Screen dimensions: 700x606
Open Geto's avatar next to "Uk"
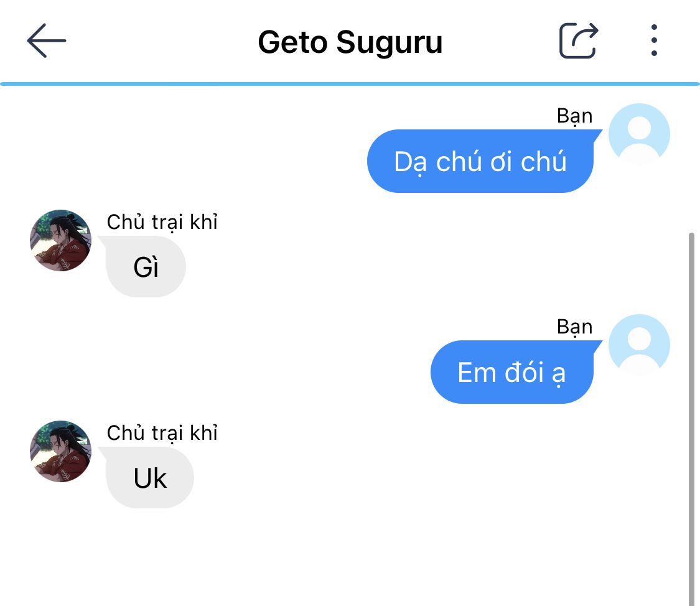pos(61,451)
